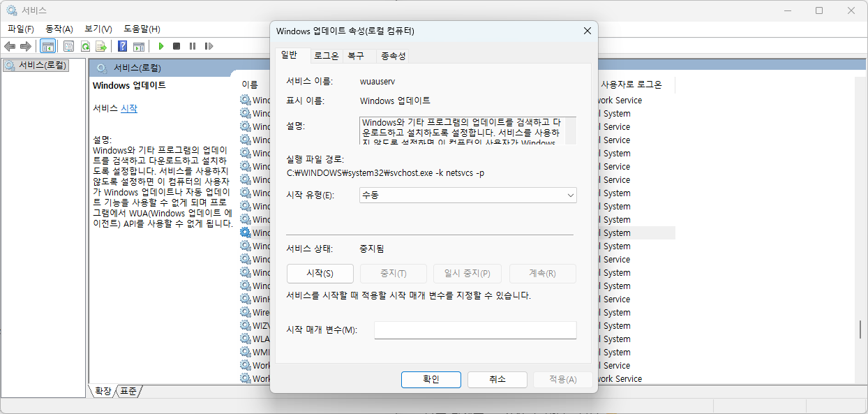
Task: Click the Restart Service toolbar icon
Action: 209,46
